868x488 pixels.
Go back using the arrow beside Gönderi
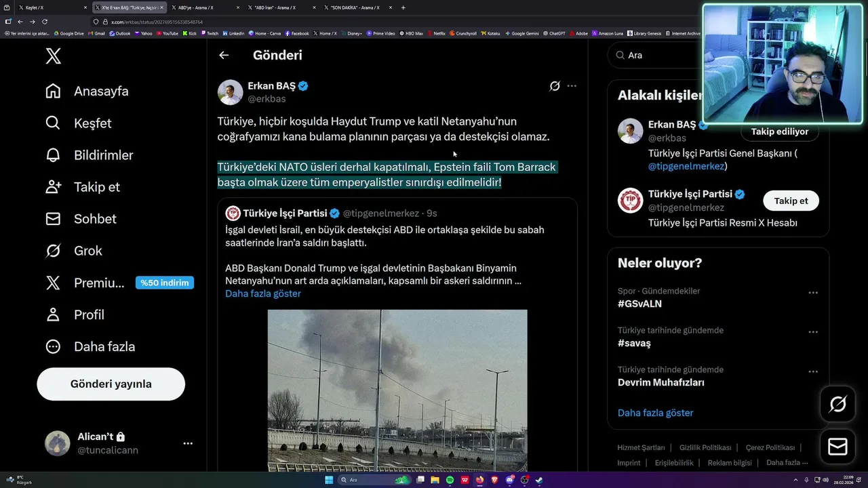pyautogui.click(x=224, y=56)
